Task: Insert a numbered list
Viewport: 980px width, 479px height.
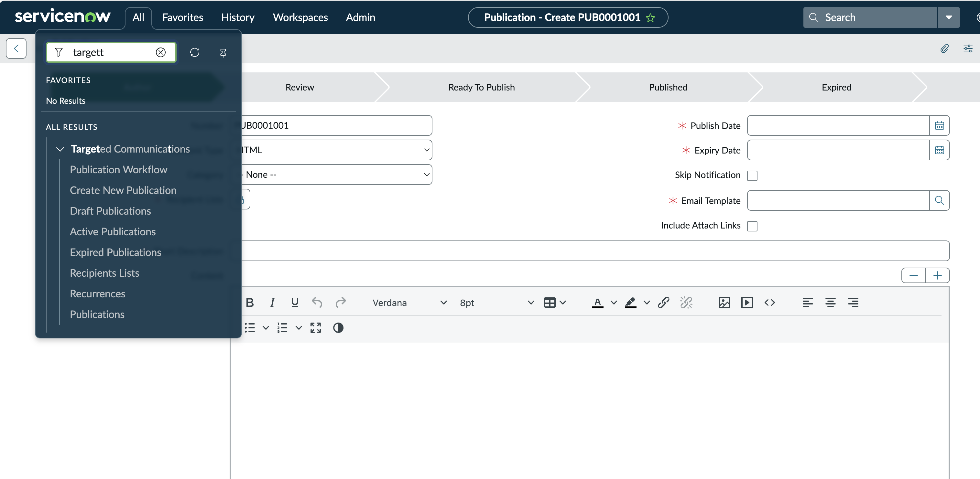Action: [283, 328]
